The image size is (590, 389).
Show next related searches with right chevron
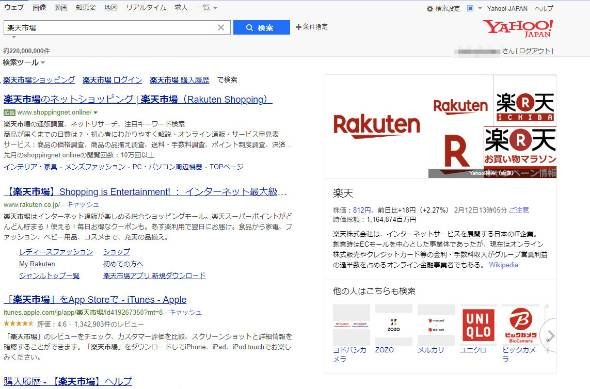click(550, 335)
